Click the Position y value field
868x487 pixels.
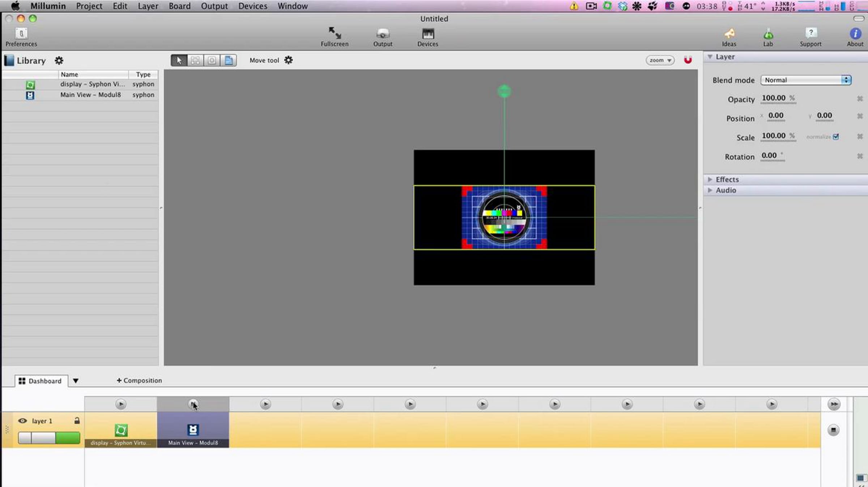click(824, 116)
